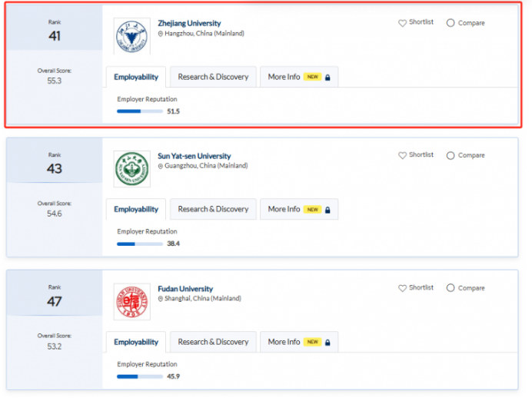Toggle Compare radio for Sun Yat-sen University

click(x=451, y=156)
